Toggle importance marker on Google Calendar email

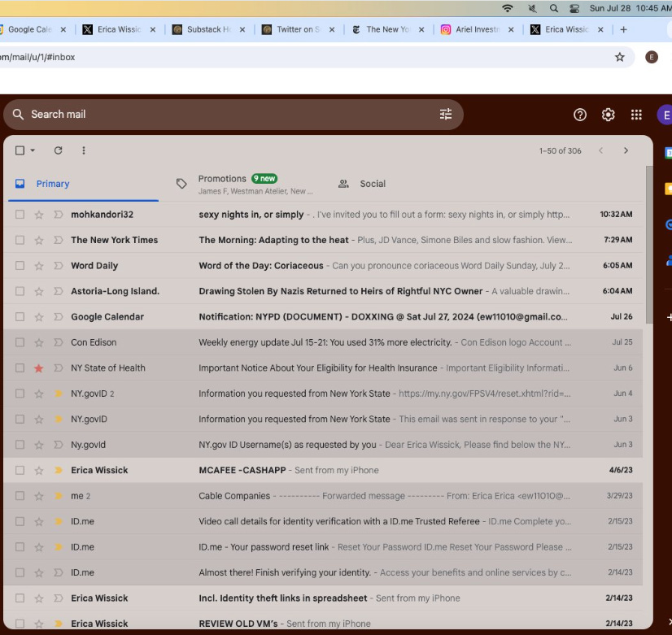(59, 317)
